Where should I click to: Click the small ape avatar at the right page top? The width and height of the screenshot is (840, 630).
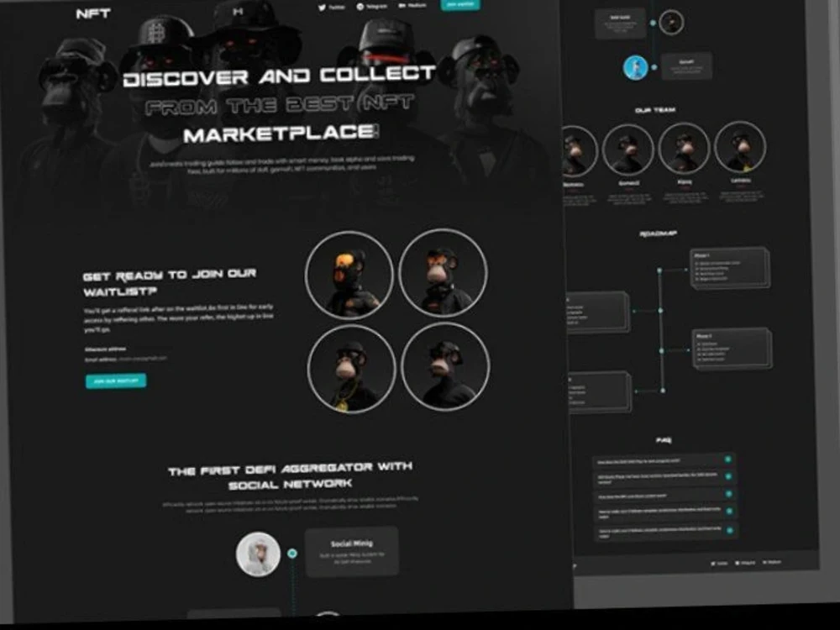click(670, 23)
